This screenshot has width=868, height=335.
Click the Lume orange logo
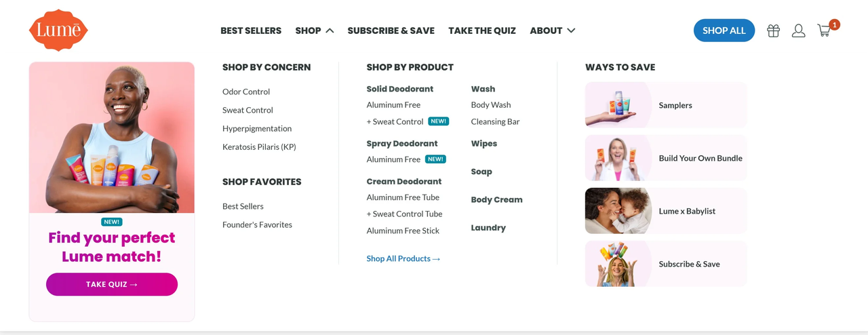pos(58,31)
